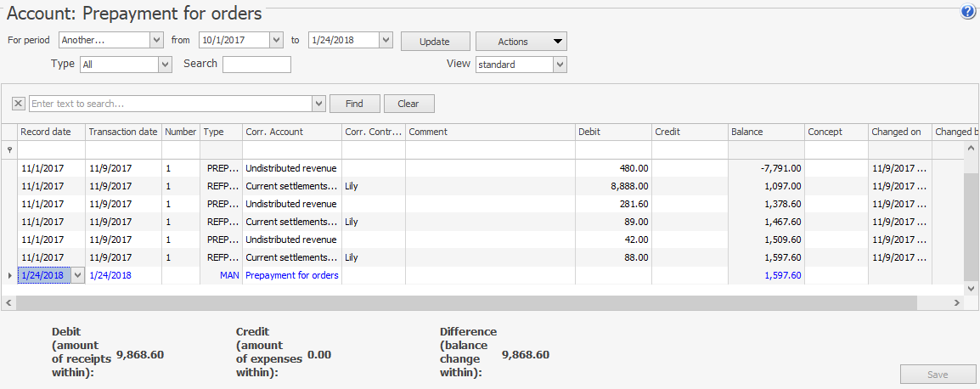Close the search panel with X icon
980x389 pixels.
click(19, 104)
